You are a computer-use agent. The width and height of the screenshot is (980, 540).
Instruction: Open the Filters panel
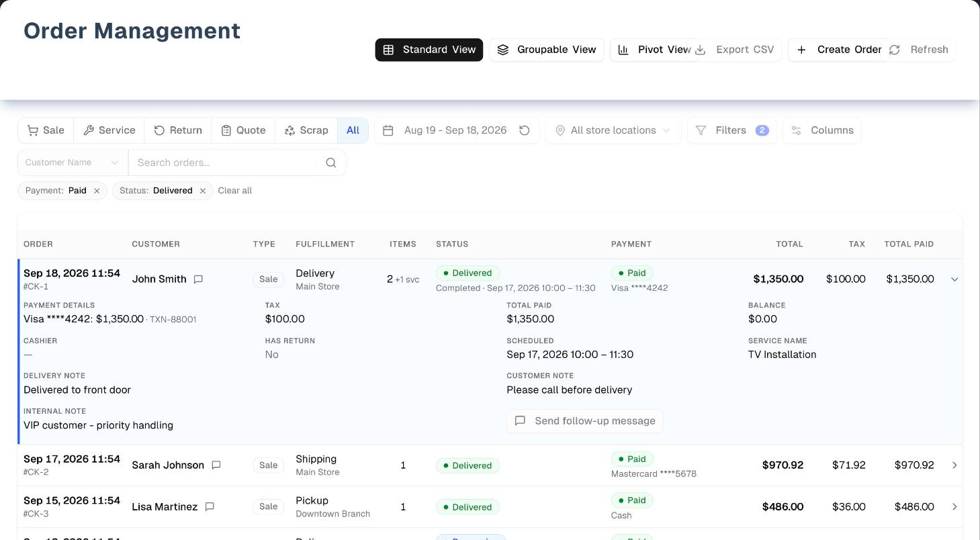tap(731, 130)
